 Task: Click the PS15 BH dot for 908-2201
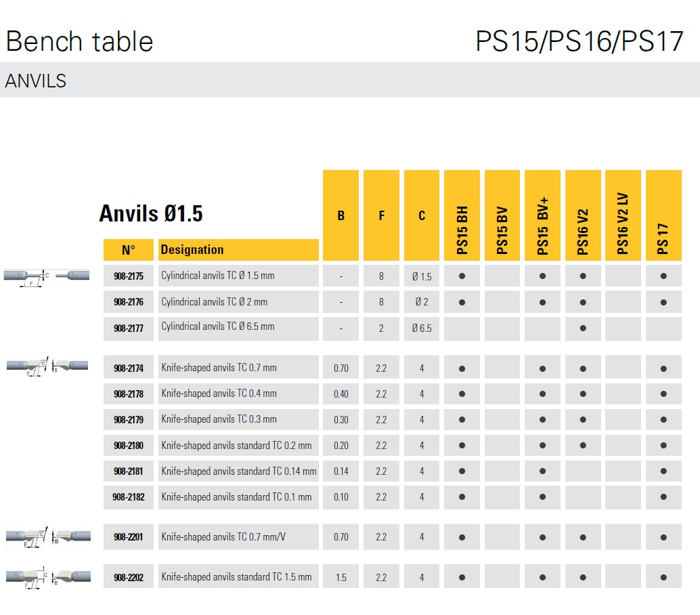462,537
